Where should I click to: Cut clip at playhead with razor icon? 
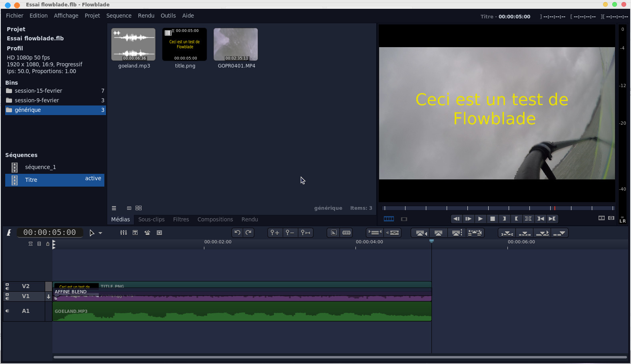point(347,233)
